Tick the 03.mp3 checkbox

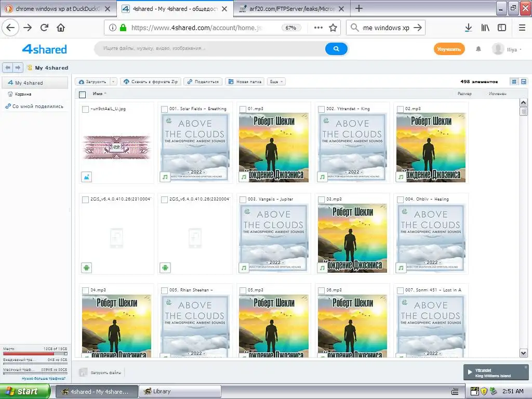[x=321, y=199]
